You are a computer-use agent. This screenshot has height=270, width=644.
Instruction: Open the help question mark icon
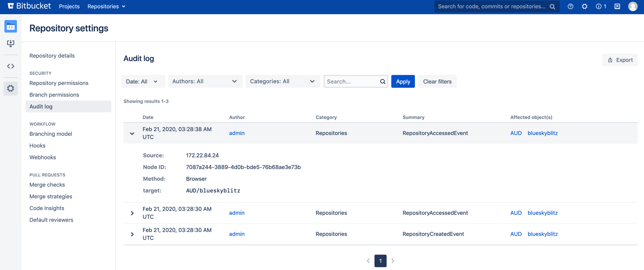(570, 6)
